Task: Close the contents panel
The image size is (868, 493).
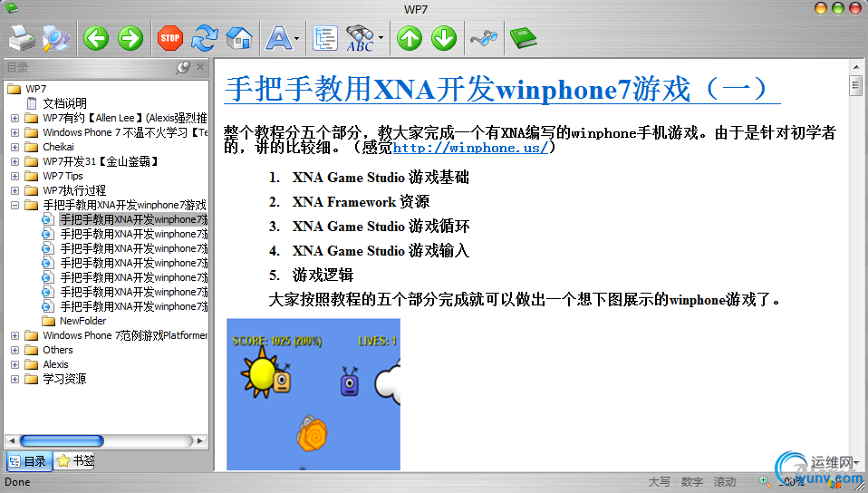Action: tap(200, 66)
